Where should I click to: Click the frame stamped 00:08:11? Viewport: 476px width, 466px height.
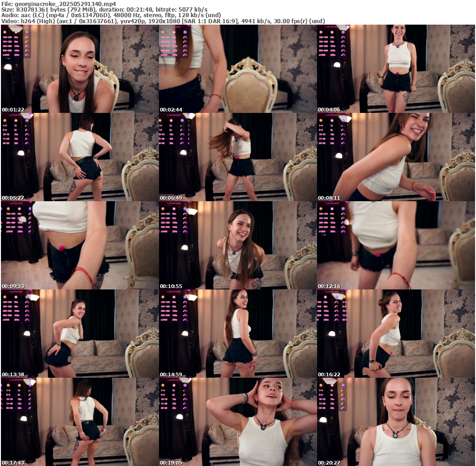[x=396, y=157]
